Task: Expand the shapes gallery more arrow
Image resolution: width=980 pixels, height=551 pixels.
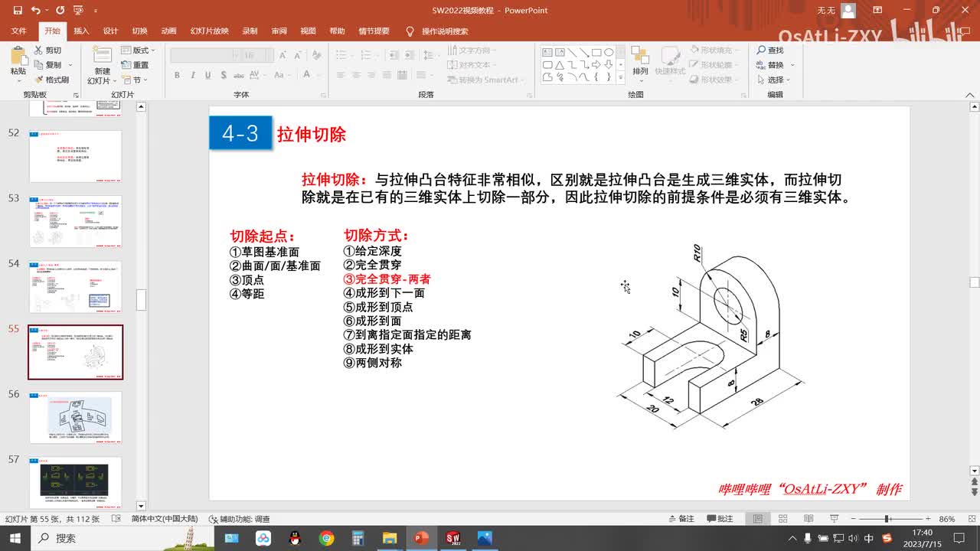Action: click(x=620, y=77)
